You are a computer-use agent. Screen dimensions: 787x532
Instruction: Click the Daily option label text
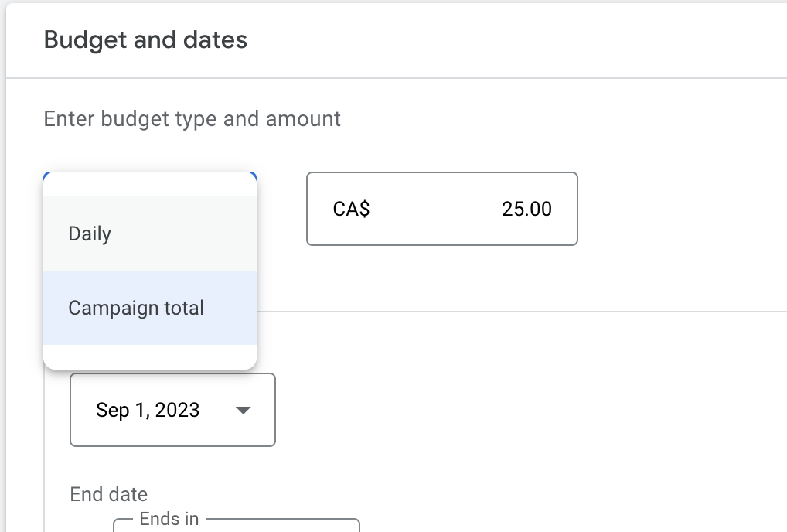(90, 234)
